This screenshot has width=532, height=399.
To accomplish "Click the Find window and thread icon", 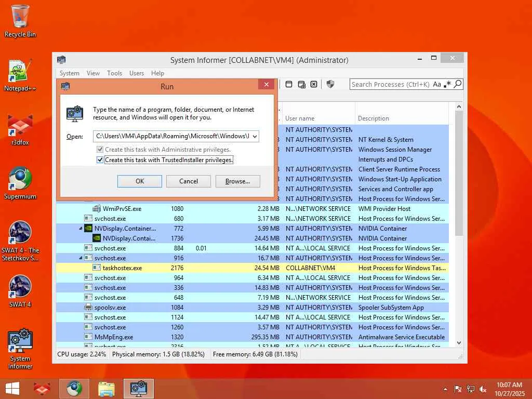I will (302, 84).
